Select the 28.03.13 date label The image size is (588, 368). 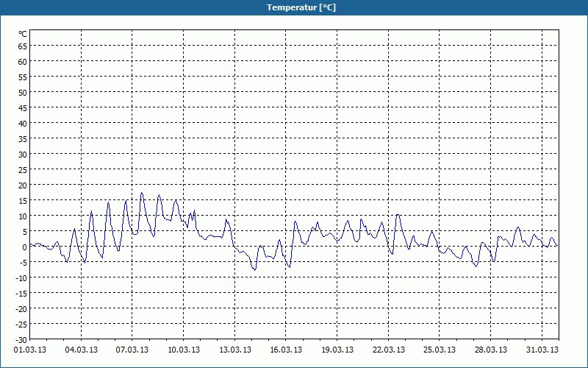pyautogui.click(x=490, y=350)
